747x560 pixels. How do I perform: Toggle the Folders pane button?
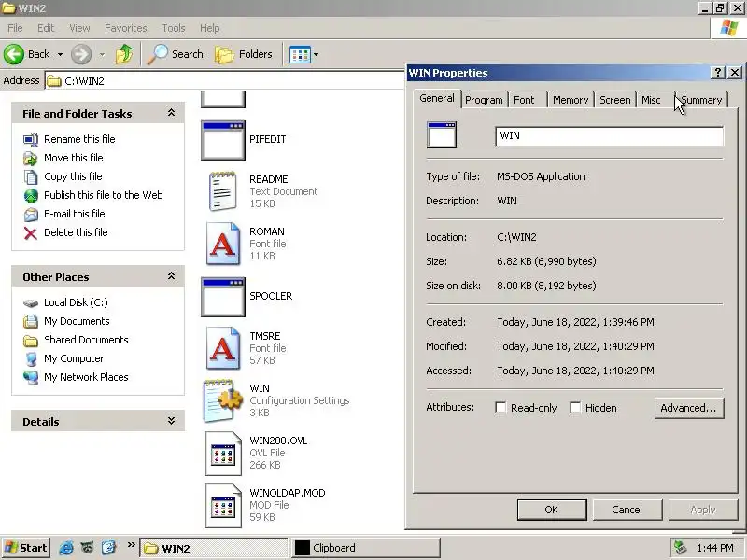pyautogui.click(x=244, y=54)
